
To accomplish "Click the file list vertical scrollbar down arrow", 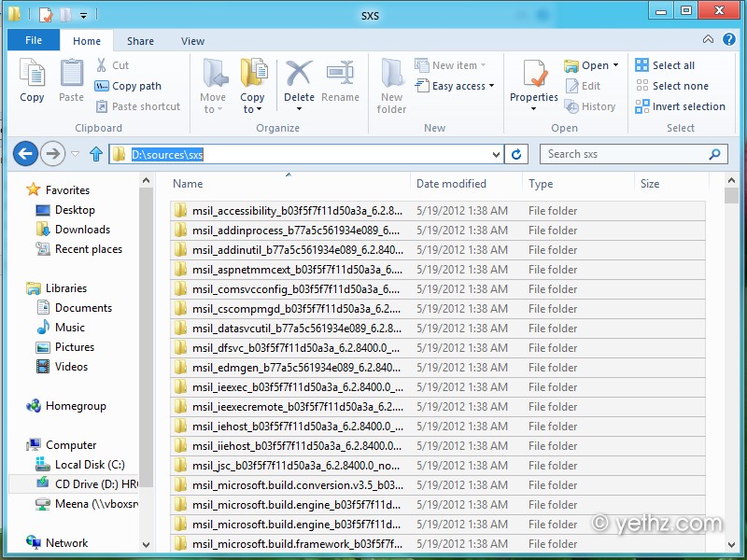I will click(731, 544).
